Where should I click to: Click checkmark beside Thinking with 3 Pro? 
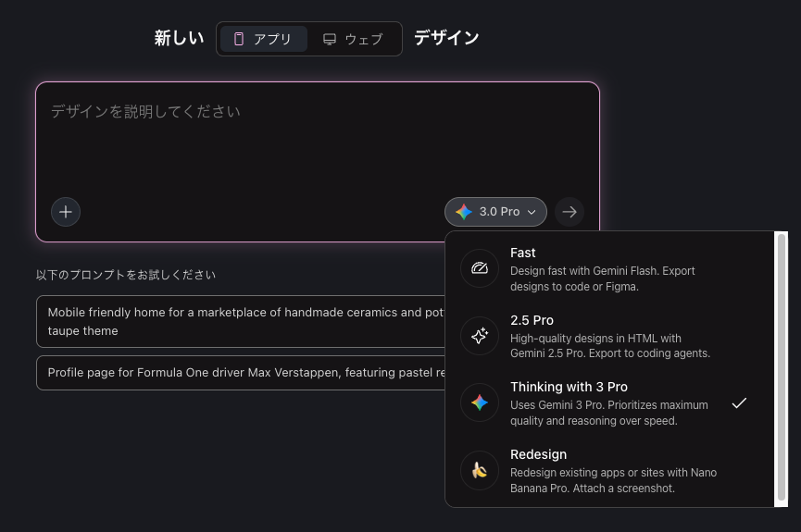(x=739, y=403)
